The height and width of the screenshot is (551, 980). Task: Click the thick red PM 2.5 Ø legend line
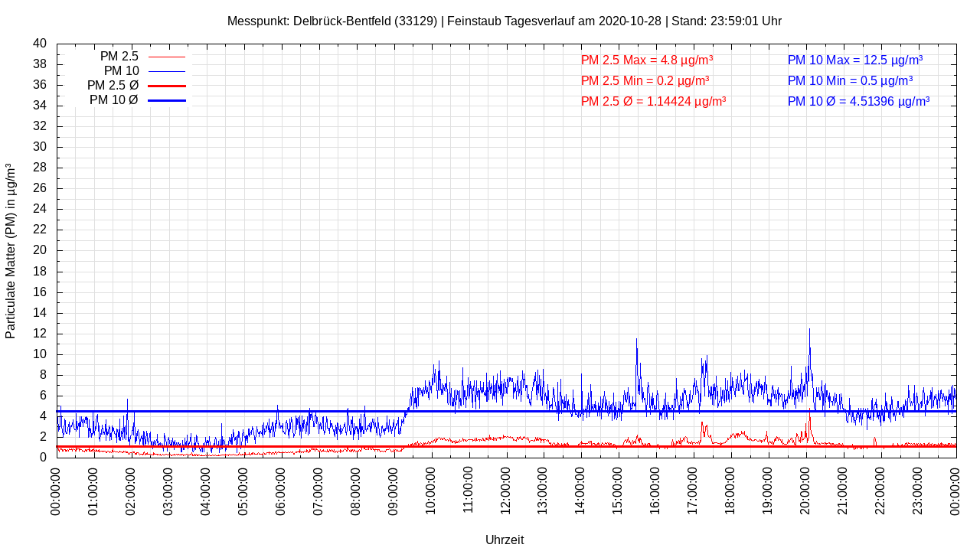click(x=166, y=86)
